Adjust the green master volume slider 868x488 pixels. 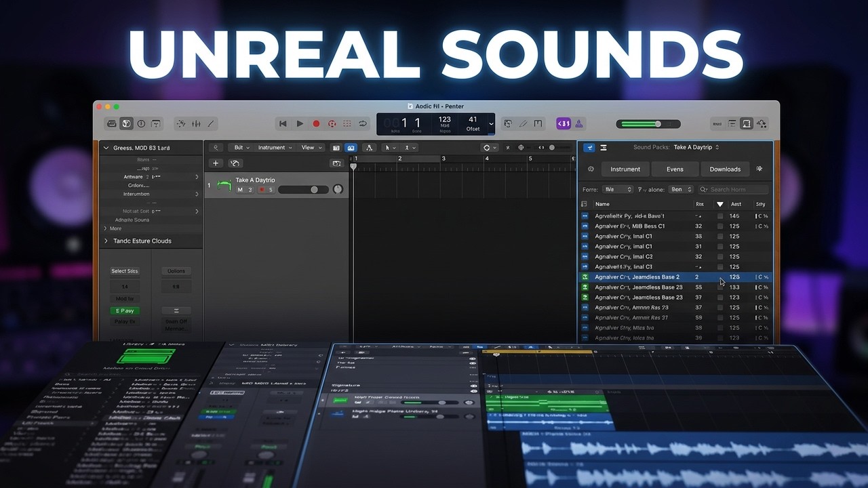click(x=648, y=124)
